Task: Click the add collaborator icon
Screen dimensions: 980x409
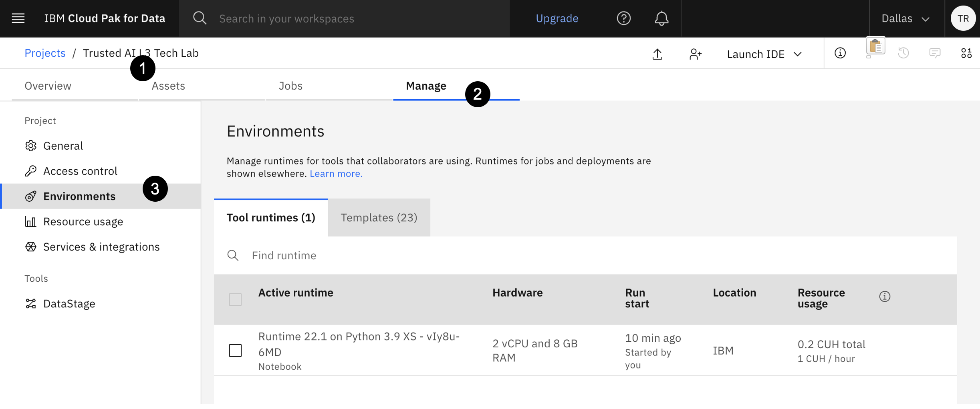Action: [695, 54]
